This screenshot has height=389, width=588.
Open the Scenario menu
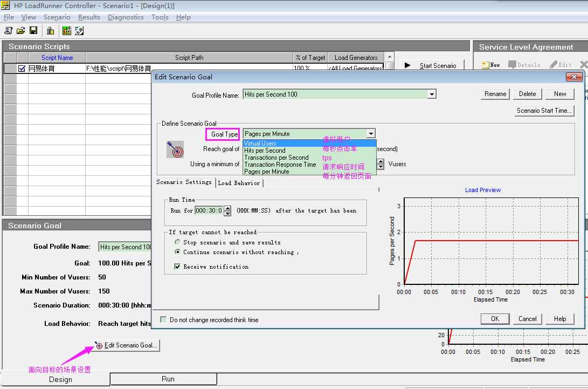[57, 17]
